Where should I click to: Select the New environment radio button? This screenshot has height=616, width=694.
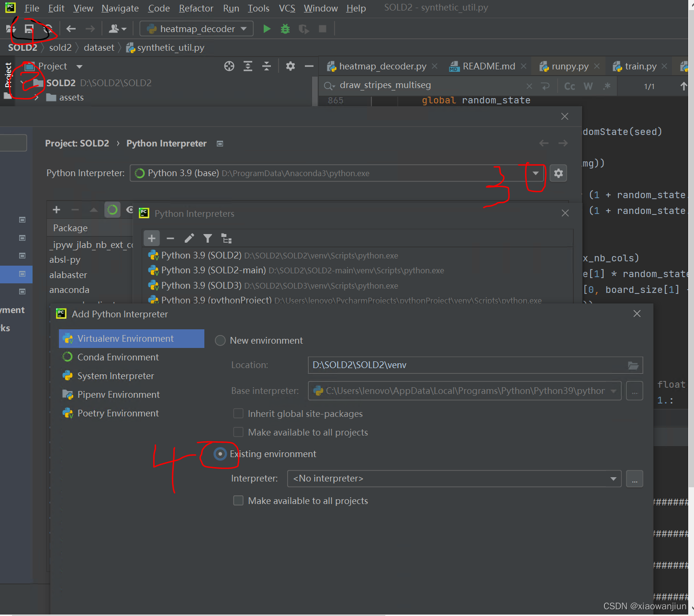click(x=220, y=340)
